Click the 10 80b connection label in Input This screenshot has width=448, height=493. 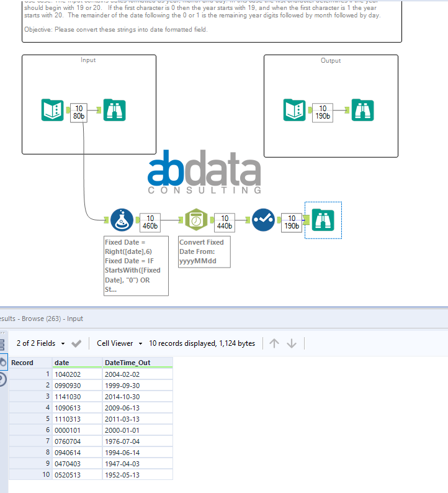tap(79, 112)
